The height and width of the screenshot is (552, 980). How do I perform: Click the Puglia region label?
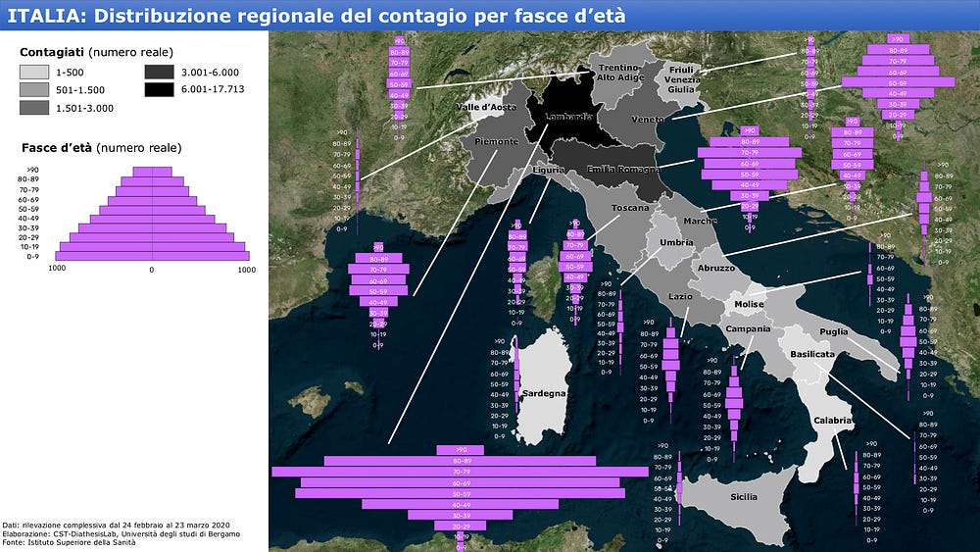tap(834, 332)
